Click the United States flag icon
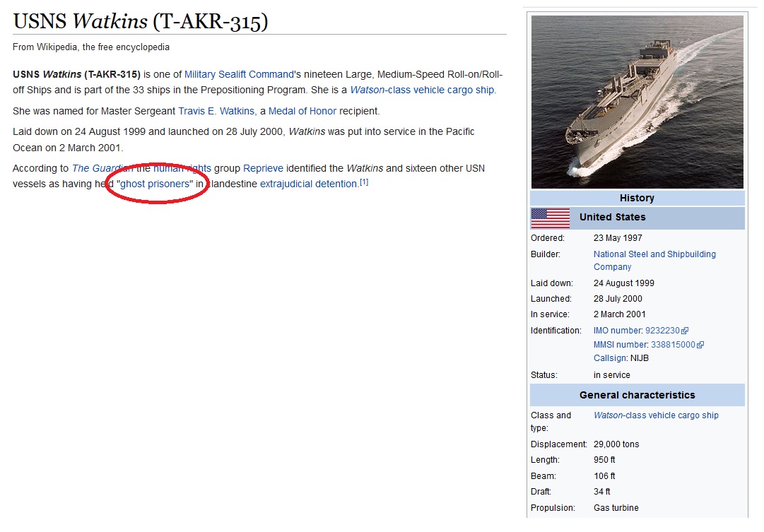The width and height of the screenshot is (764, 532). (x=550, y=218)
